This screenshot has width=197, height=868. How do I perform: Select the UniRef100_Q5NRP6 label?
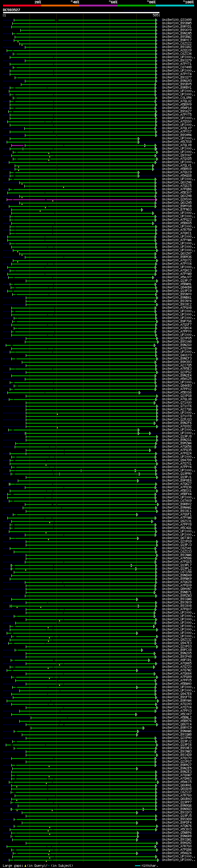tap(177, 833)
